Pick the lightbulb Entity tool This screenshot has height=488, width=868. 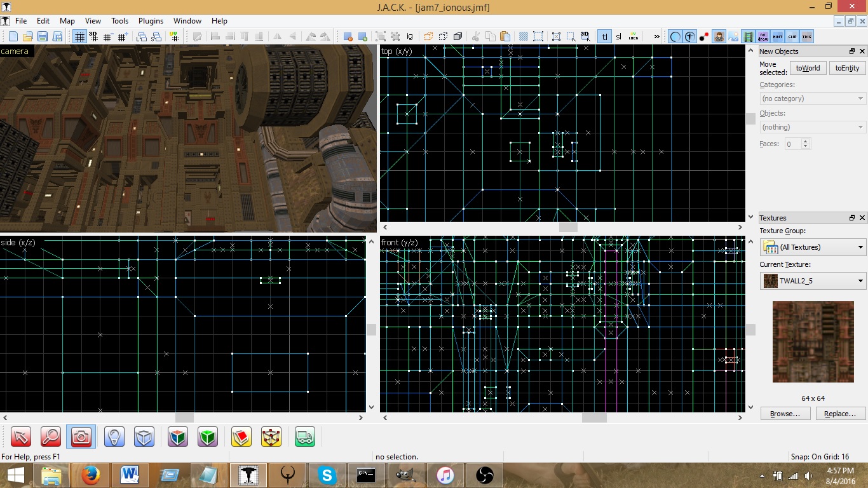114,437
